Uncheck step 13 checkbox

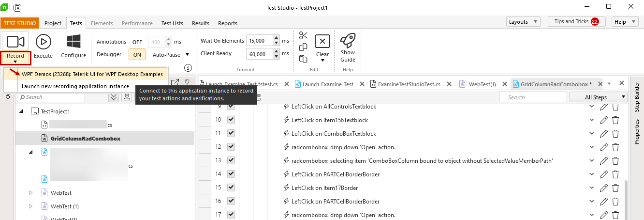pos(231,160)
